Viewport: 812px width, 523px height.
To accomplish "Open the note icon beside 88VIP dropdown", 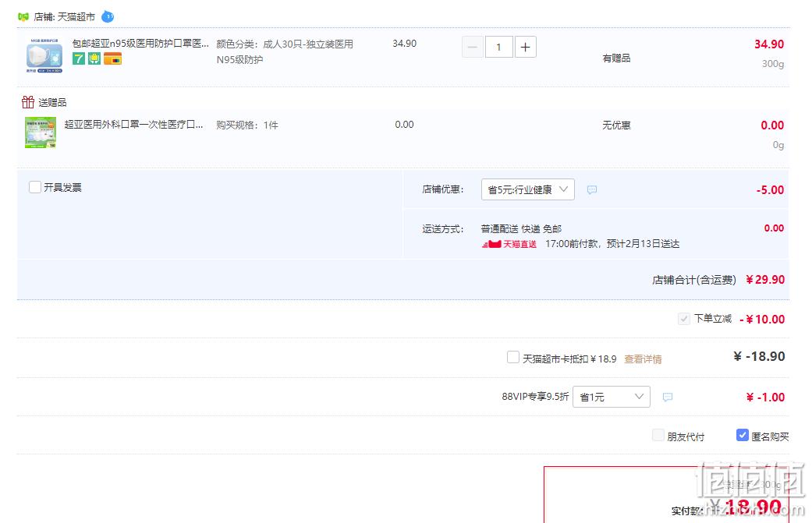I will (668, 398).
